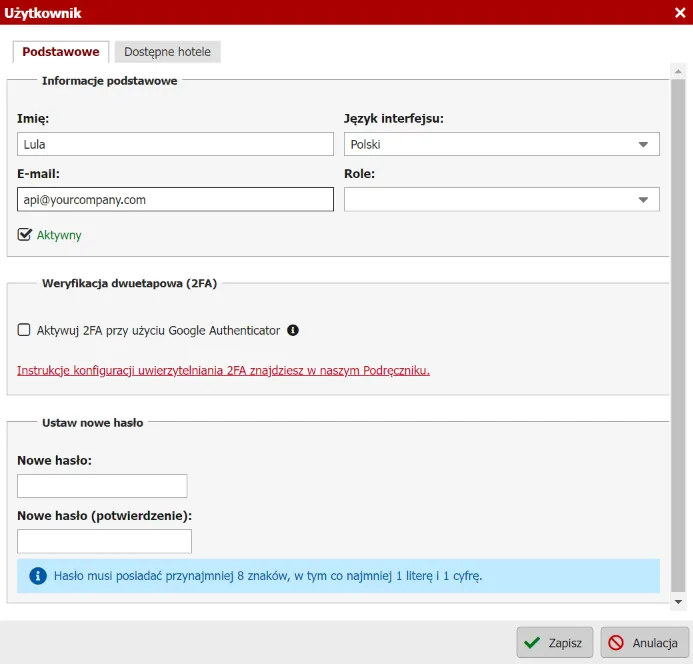
Task: Switch to the Dostępne hotele tab
Action: click(168, 52)
